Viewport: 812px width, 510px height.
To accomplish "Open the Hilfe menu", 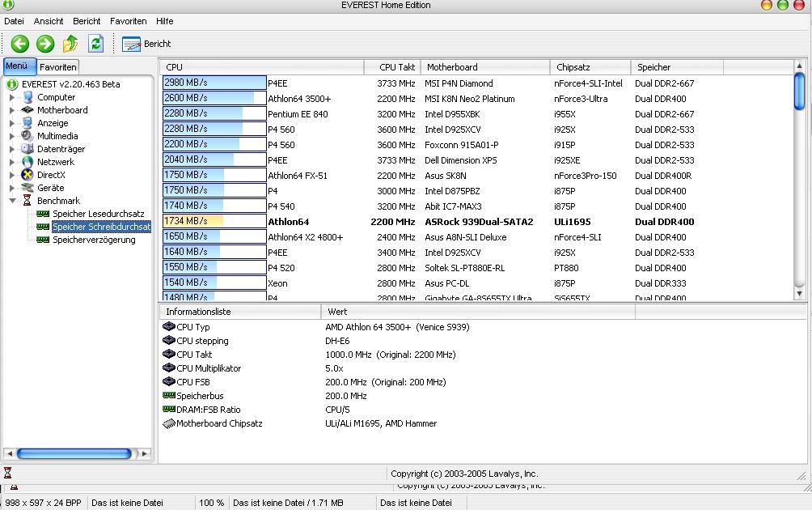I will click(165, 21).
